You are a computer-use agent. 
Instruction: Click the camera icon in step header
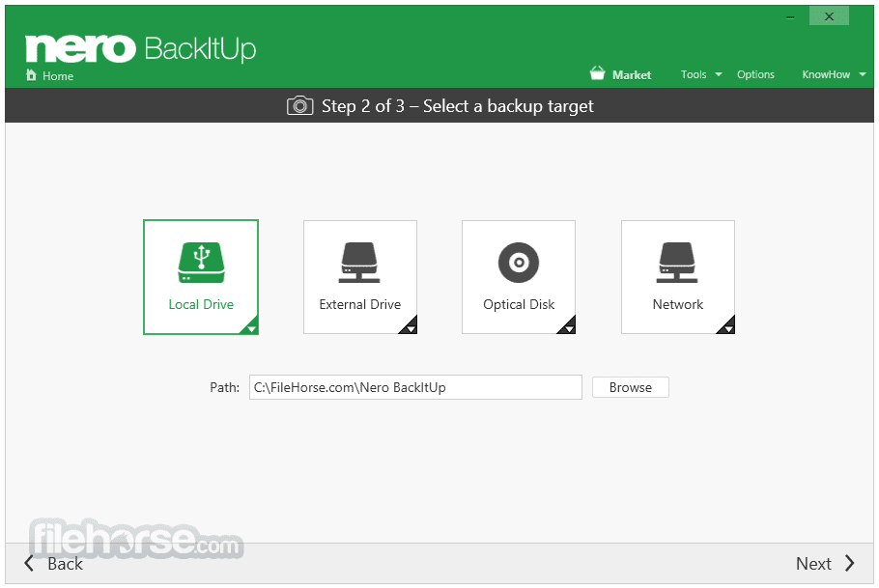tap(299, 106)
